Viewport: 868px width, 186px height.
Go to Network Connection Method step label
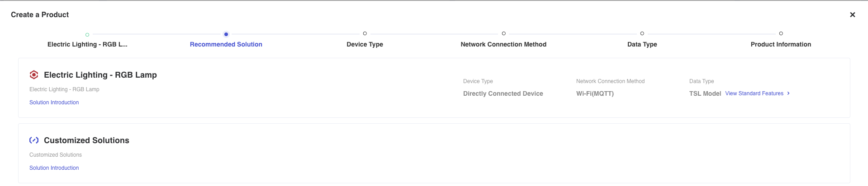(x=503, y=44)
